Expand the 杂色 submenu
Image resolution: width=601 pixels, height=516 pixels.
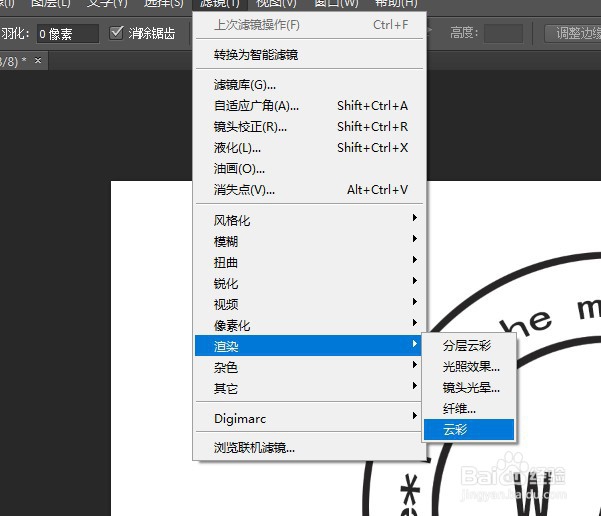click(308, 367)
